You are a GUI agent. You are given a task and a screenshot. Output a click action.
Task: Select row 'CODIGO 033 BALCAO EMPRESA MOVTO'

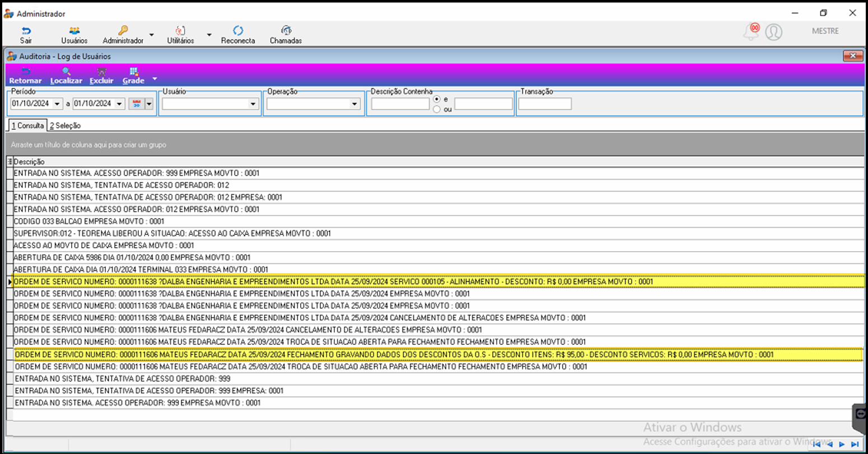pos(438,221)
